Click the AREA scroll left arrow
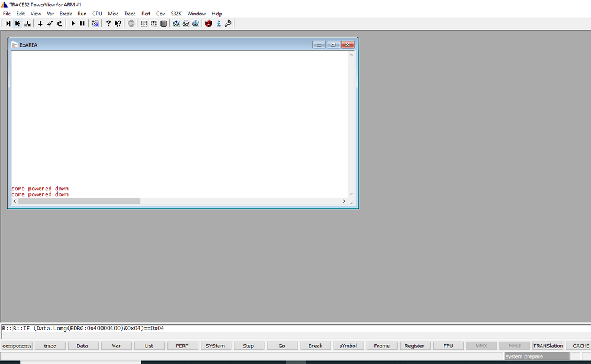This screenshot has height=364, width=591. 15,201
